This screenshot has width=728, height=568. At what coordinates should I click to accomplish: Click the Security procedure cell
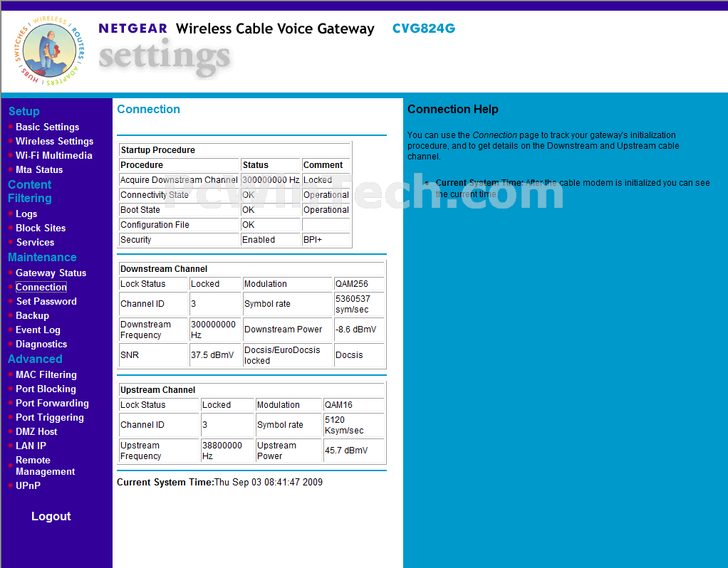[180, 239]
